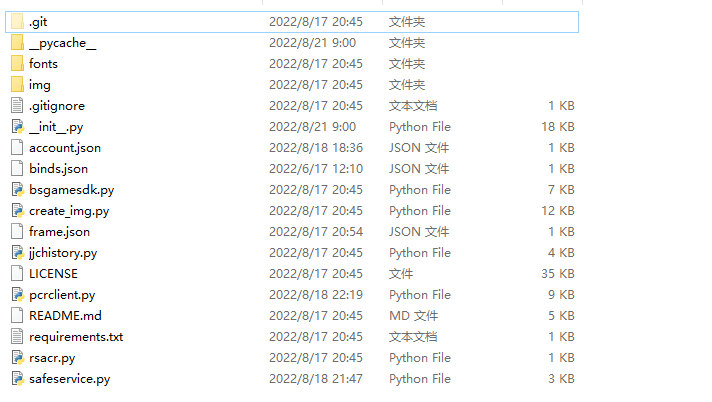Click the binds.json file icon
Viewport: 712px width, 402px height.
17,169
